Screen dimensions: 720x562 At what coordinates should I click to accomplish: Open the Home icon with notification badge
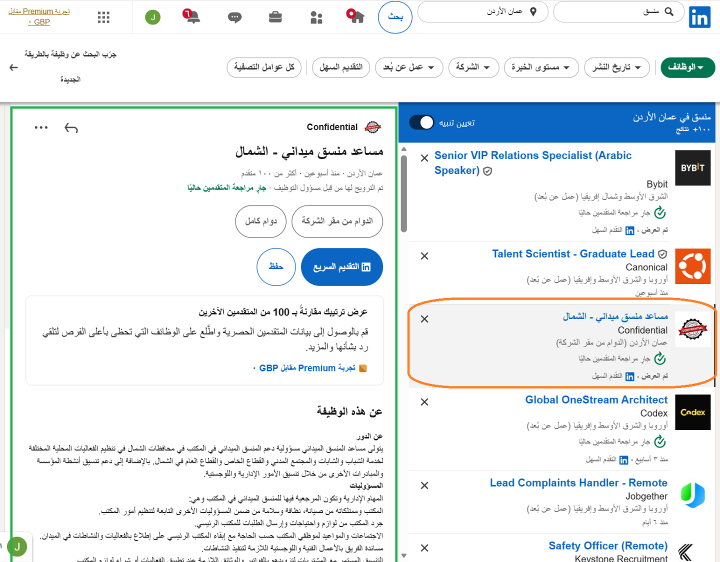(x=355, y=16)
